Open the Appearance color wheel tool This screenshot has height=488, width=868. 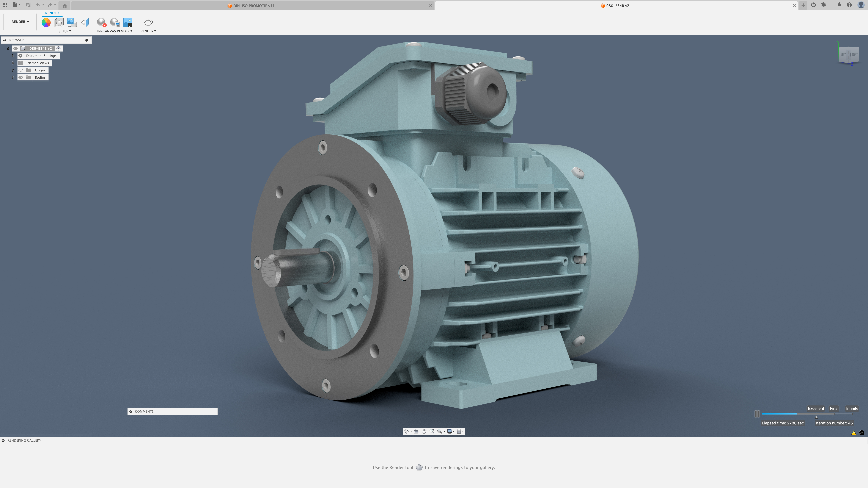coord(46,23)
